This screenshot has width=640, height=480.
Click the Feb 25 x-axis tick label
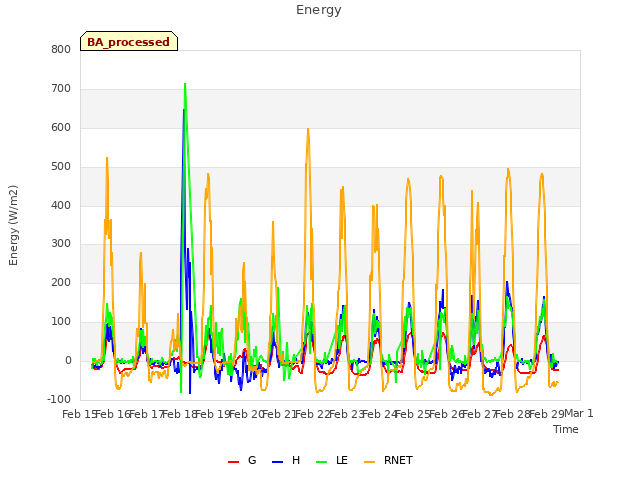(x=413, y=414)
